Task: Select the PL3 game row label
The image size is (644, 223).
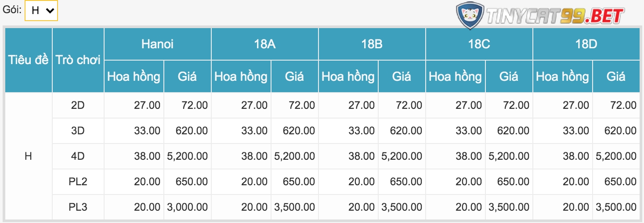Action: (x=78, y=207)
